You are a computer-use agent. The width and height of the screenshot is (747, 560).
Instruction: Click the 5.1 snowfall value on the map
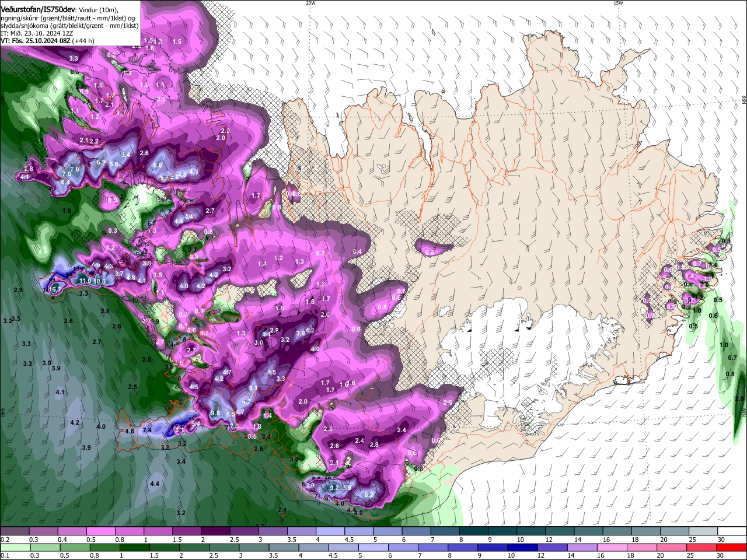click(253, 387)
